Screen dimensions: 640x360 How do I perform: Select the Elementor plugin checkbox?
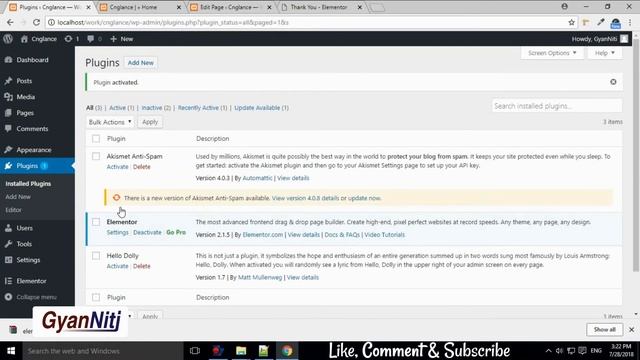click(x=96, y=222)
